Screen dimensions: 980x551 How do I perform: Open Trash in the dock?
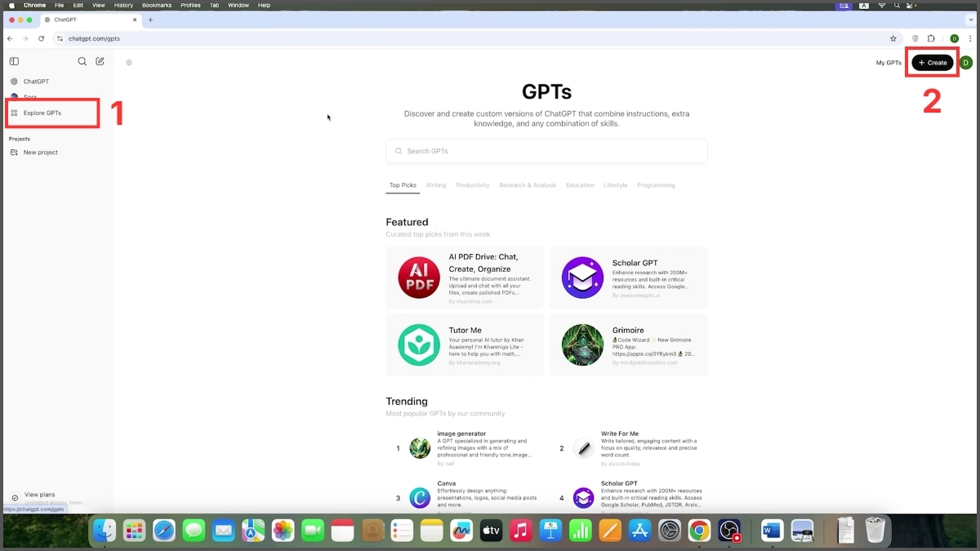coord(875,531)
